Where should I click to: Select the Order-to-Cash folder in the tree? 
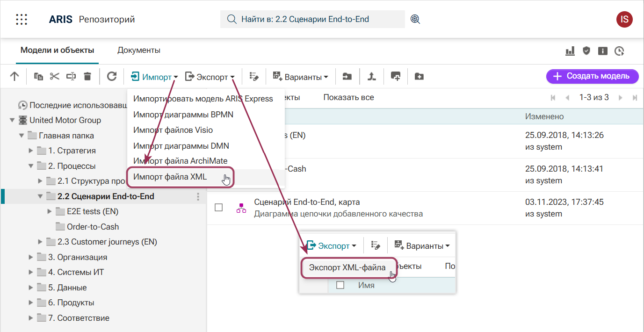pos(93,227)
